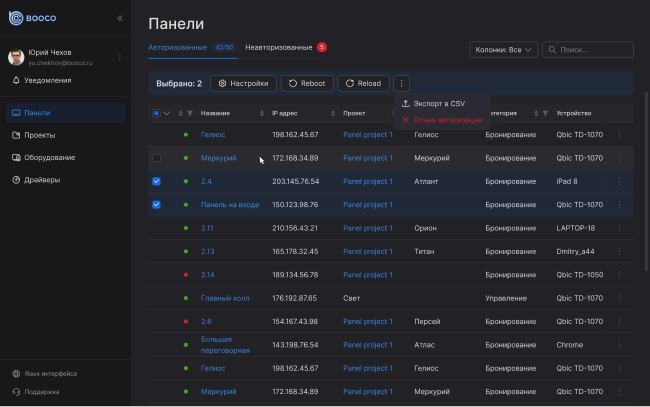Open the row actions menu for iPad 8

[x=619, y=181]
